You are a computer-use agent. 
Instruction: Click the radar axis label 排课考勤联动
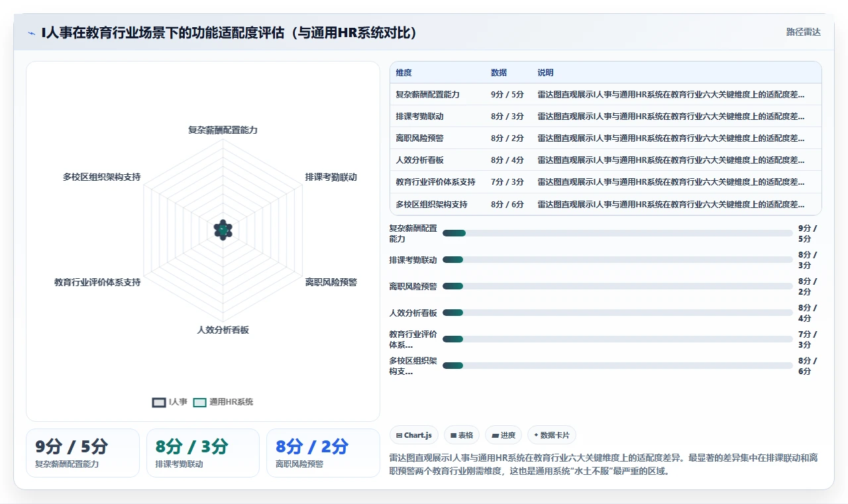tap(331, 177)
